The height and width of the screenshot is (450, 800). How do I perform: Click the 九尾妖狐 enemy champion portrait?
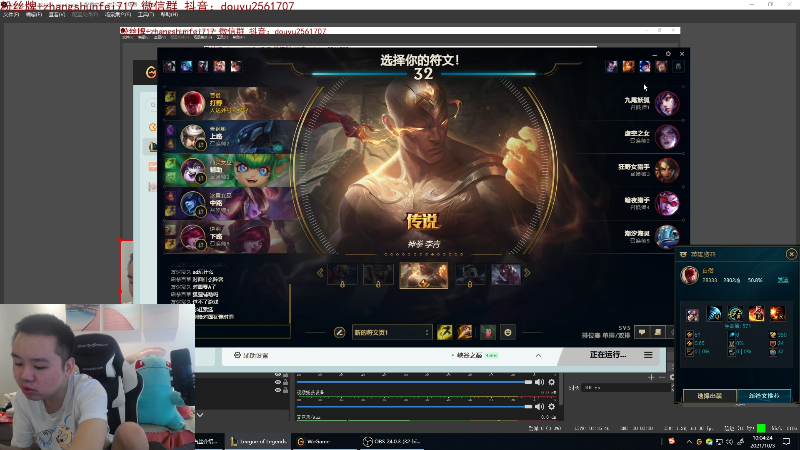tap(667, 104)
